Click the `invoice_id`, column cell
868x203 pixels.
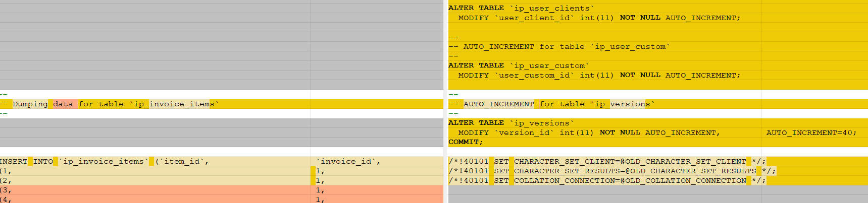click(348, 161)
